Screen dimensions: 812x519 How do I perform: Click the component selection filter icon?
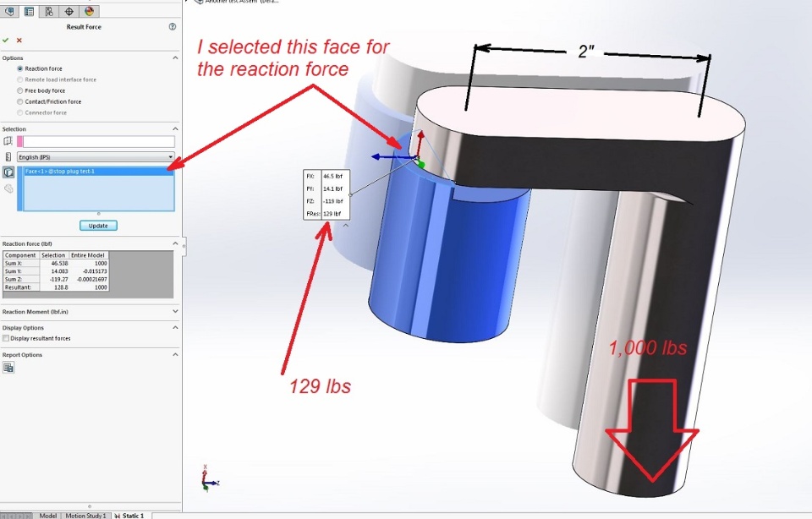(8, 188)
